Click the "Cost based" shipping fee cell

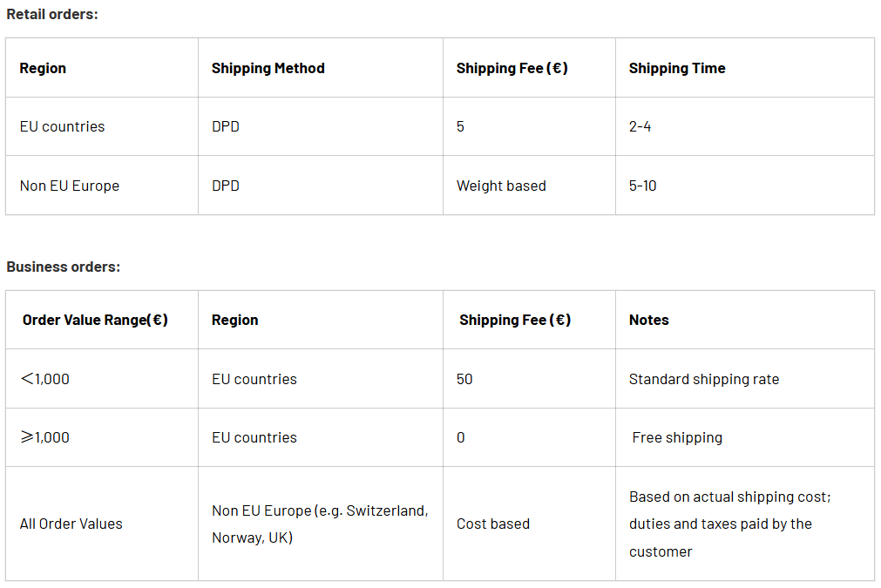click(x=493, y=524)
